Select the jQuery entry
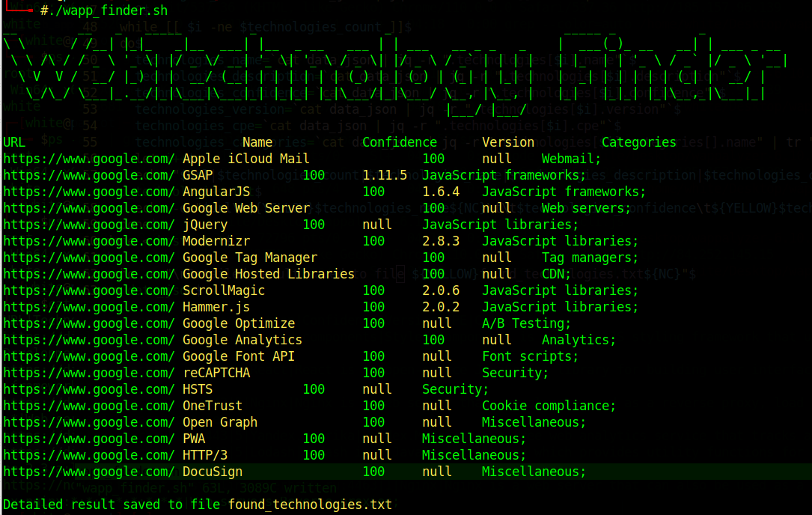The image size is (812, 515). click(x=204, y=225)
